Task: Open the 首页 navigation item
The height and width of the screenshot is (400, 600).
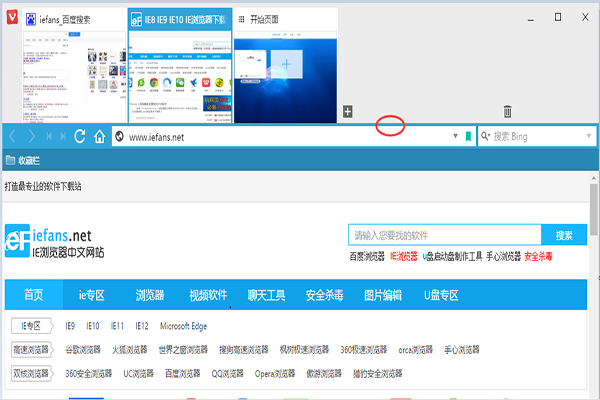Action: click(34, 295)
